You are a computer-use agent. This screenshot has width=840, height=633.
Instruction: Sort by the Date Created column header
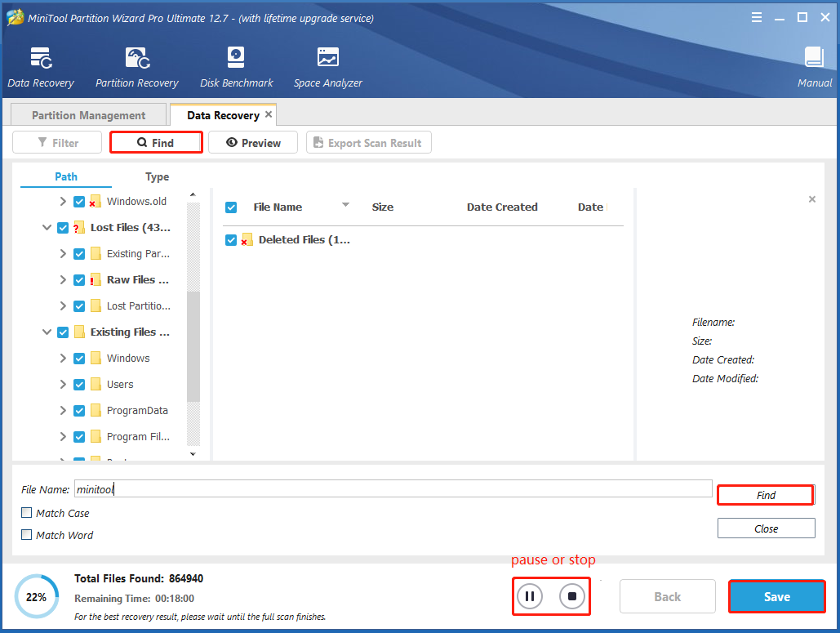[x=502, y=207]
